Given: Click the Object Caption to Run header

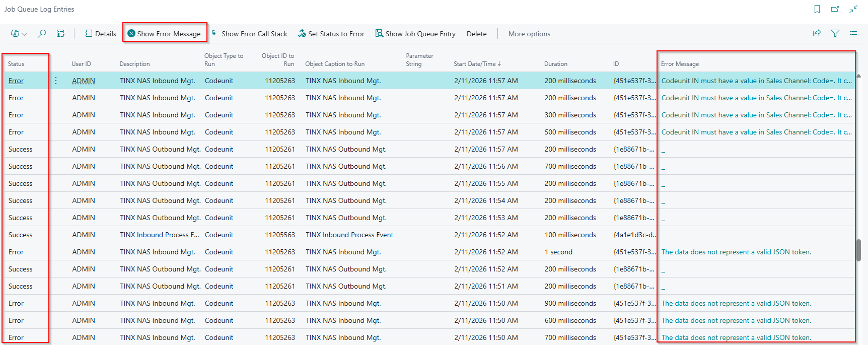Looking at the screenshot, I should pyautogui.click(x=335, y=64).
